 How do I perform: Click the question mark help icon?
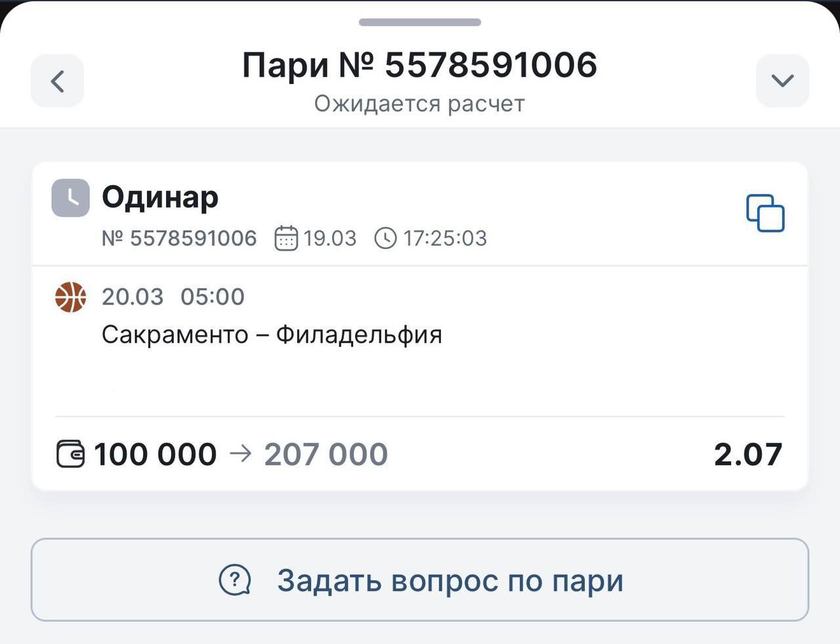point(234,580)
